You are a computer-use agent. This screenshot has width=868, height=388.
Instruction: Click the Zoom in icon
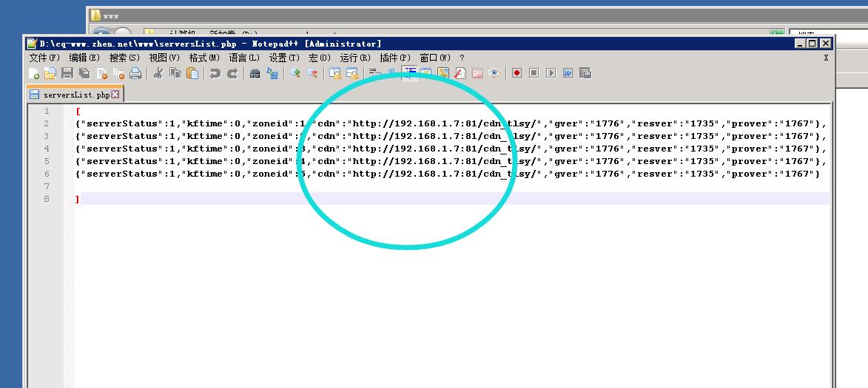[x=295, y=73]
